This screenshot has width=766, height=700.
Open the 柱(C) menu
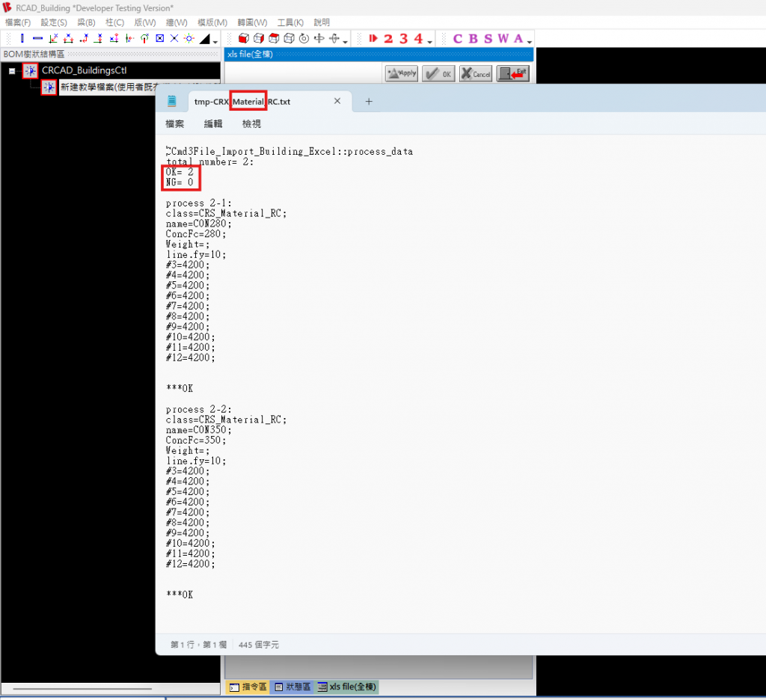click(x=114, y=22)
